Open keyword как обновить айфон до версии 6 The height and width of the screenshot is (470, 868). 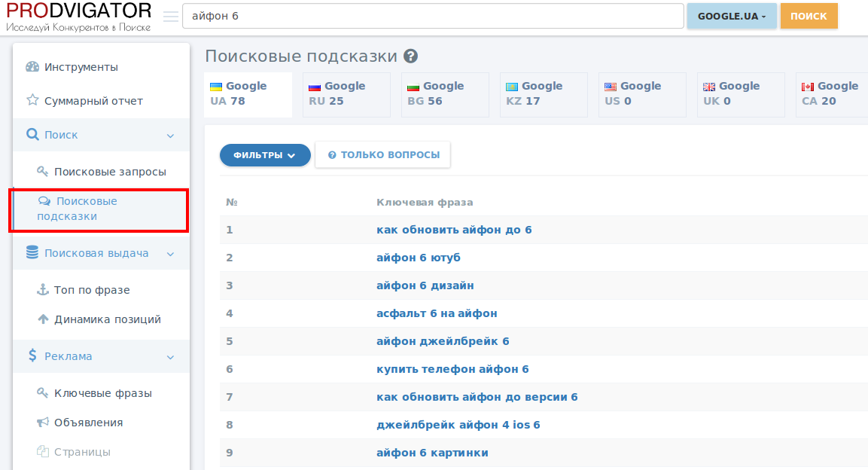pyautogui.click(x=477, y=397)
